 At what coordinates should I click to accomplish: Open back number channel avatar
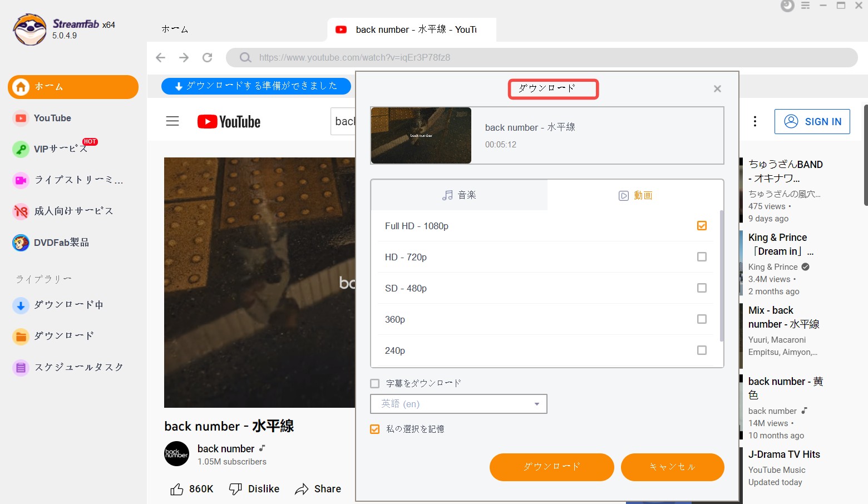click(x=177, y=454)
